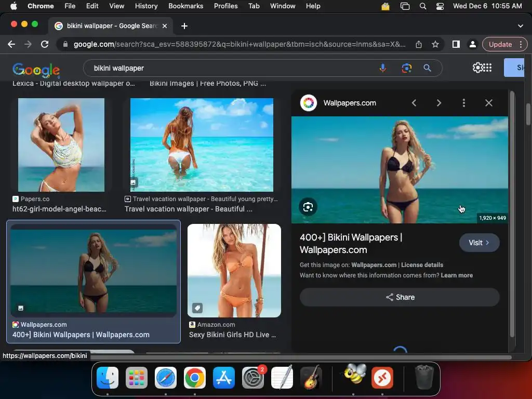This screenshot has height=399, width=532.
Task: Open the preview panel three-dot menu
Action: click(464, 103)
